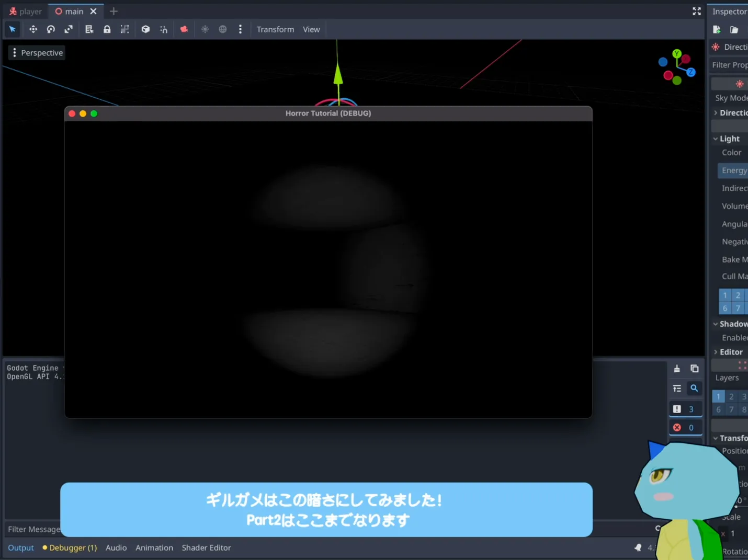Select the Rotate mode tool
748x560 pixels.
[x=51, y=29]
